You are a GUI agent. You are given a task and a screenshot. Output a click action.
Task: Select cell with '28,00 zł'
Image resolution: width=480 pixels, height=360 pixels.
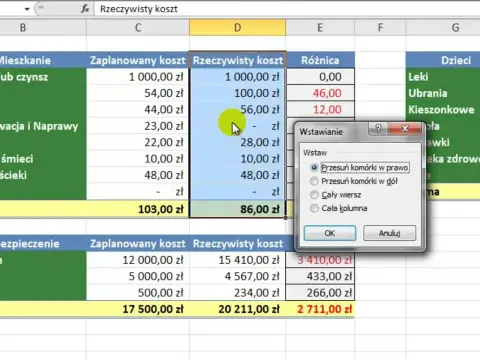tap(237, 142)
